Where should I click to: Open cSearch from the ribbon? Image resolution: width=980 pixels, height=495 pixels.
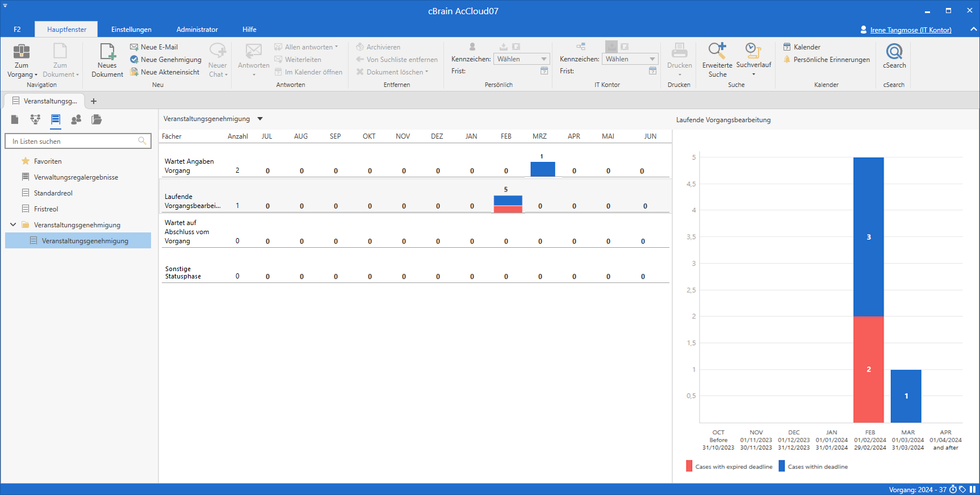(x=894, y=56)
